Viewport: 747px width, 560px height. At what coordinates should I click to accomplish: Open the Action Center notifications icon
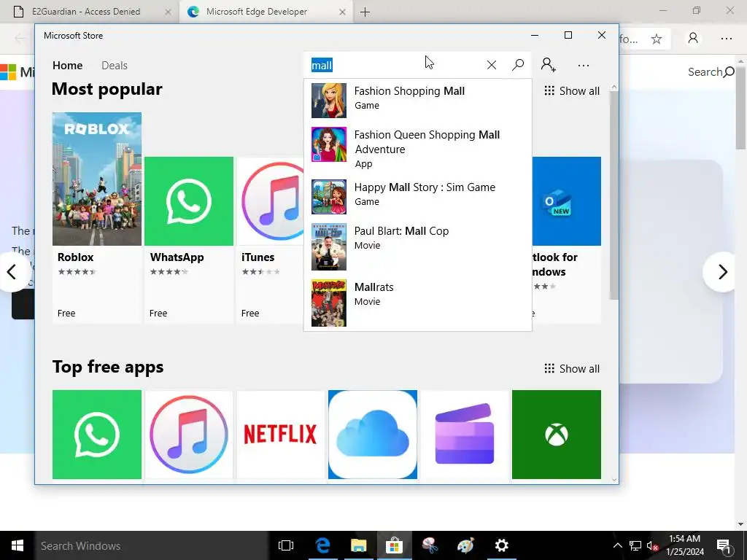(x=724, y=545)
